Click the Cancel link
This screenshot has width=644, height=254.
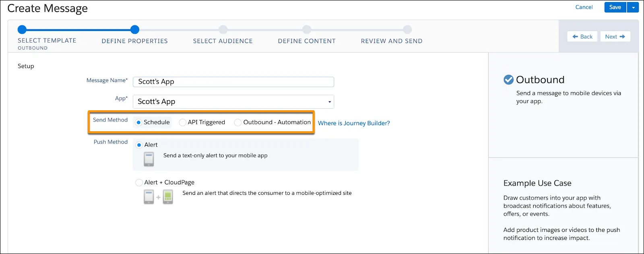tap(584, 7)
